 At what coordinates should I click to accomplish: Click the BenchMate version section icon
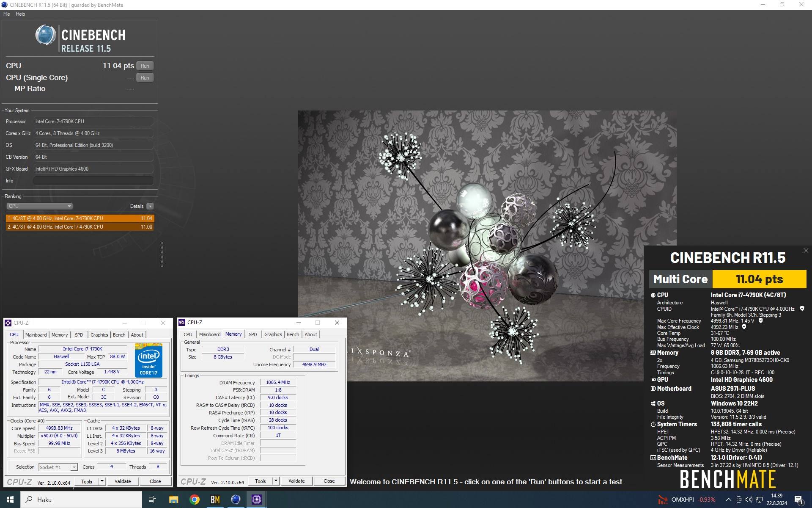tap(653, 458)
